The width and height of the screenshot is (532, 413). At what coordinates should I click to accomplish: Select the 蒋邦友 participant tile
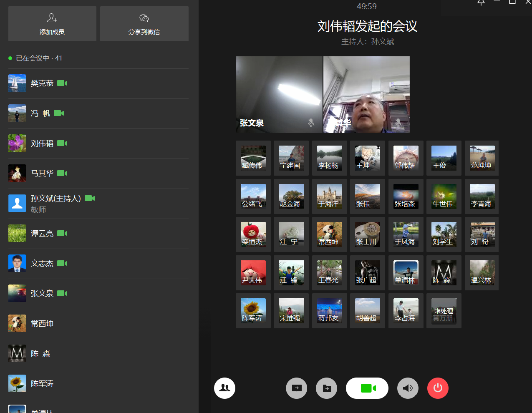pyautogui.click(x=329, y=311)
